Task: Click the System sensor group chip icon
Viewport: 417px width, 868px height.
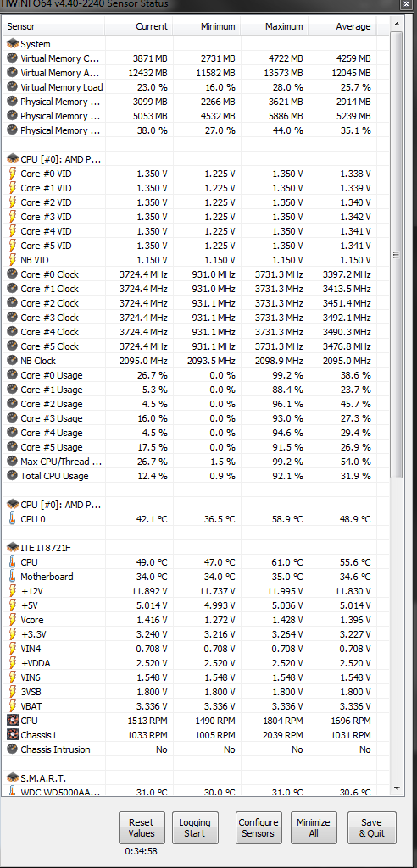Action: [12, 44]
